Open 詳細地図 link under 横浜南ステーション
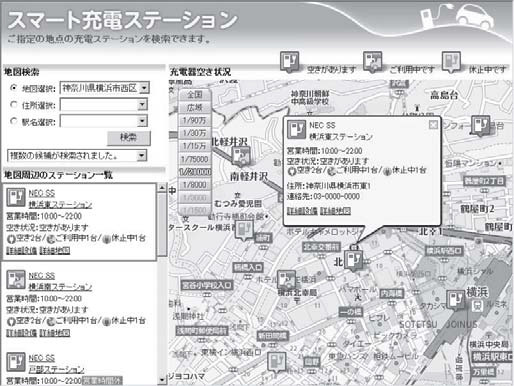Screen dimensions: 514x386 pos(55,333)
